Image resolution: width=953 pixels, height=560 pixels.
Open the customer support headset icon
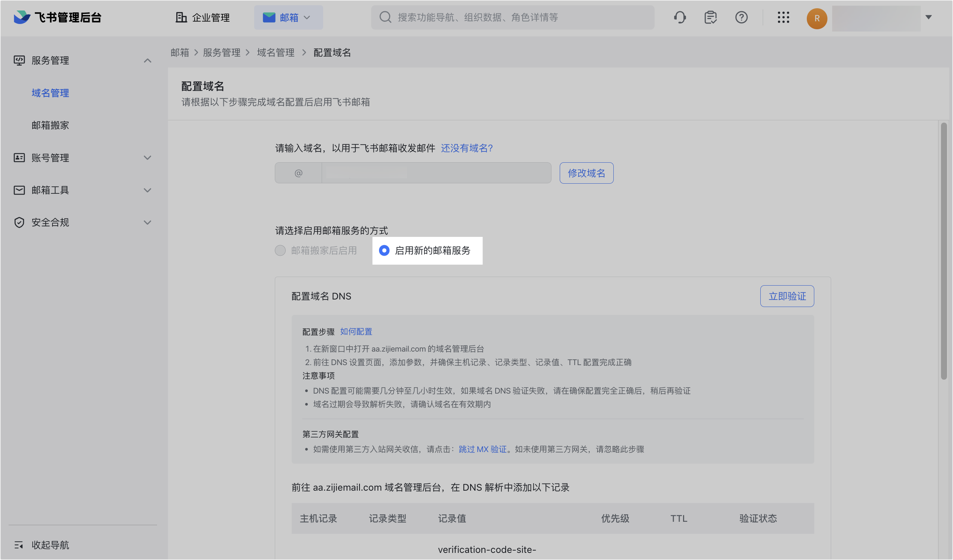tap(680, 17)
